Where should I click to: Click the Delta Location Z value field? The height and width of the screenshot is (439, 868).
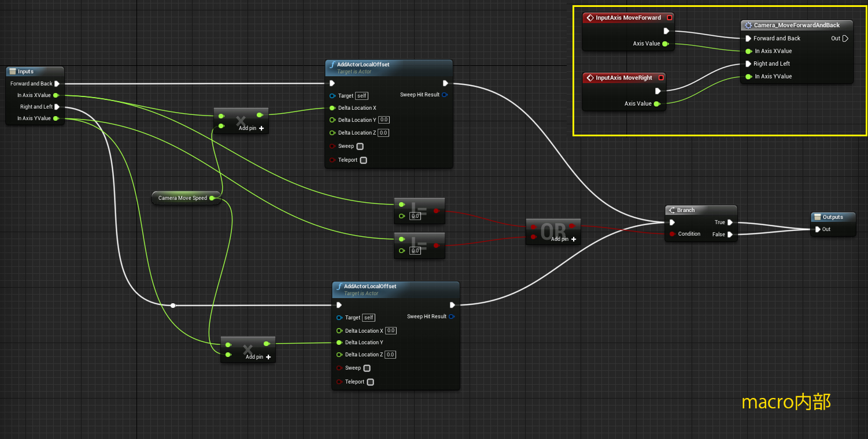coord(383,132)
